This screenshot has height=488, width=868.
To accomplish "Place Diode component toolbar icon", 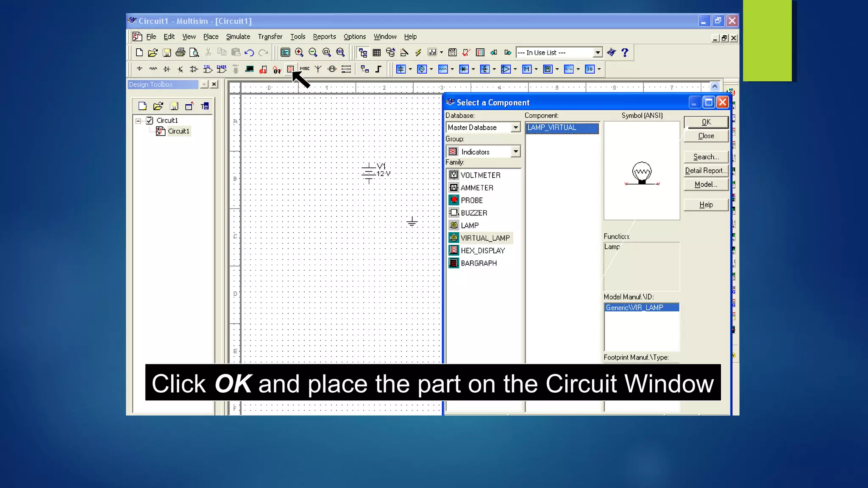I will click(x=167, y=69).
